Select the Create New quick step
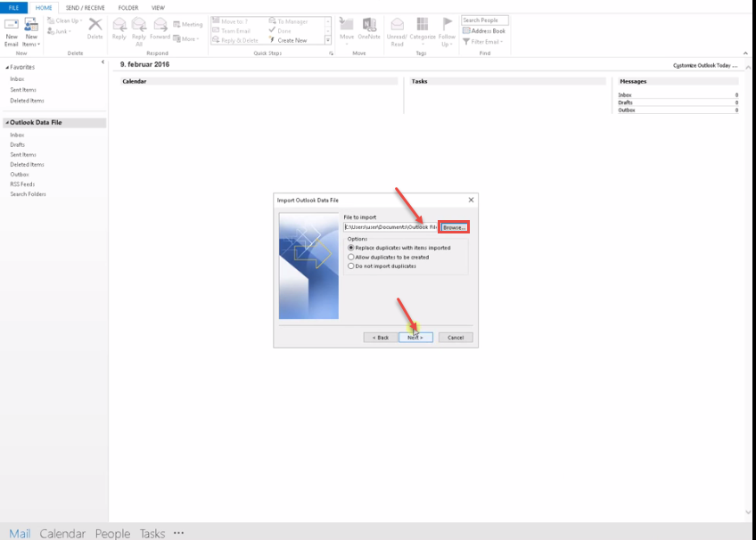 coord(288,40)
